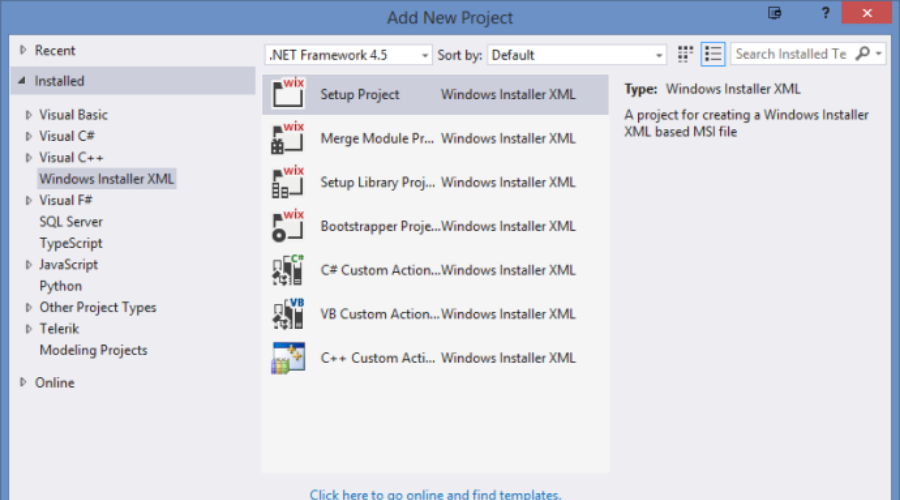
Task: Select the Recent label
Action: tap(55, 51)
